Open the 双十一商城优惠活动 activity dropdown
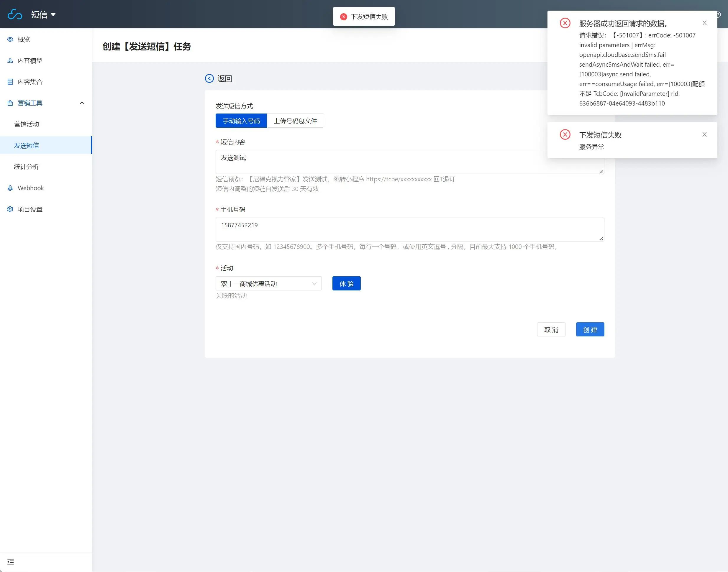728x572 pixels. tap(268, 284)
